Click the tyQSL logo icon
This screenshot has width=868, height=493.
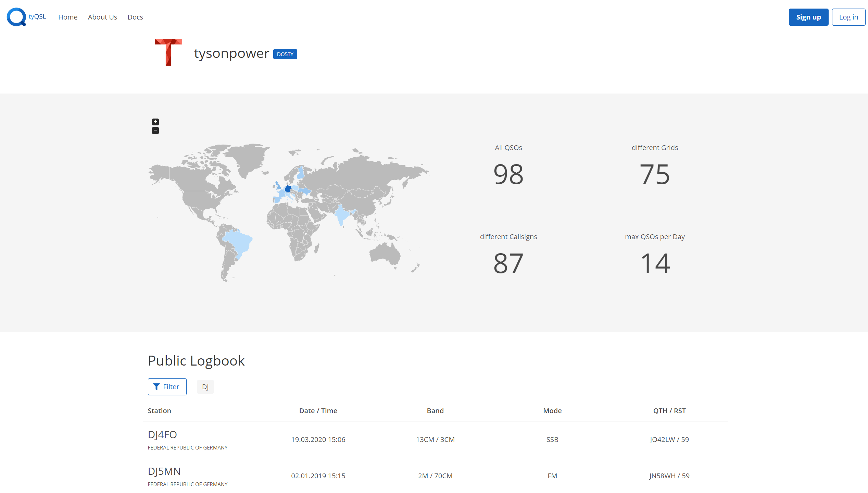coord(16,17)
